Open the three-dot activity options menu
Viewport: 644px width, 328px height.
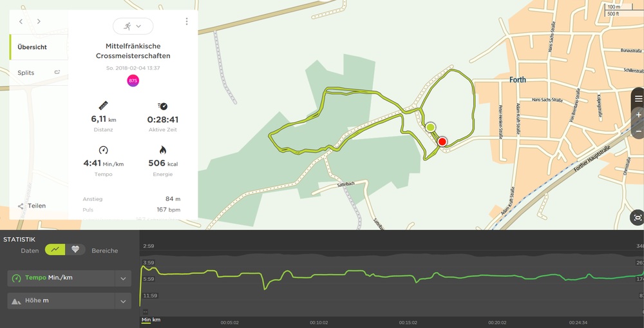point(187,21)
